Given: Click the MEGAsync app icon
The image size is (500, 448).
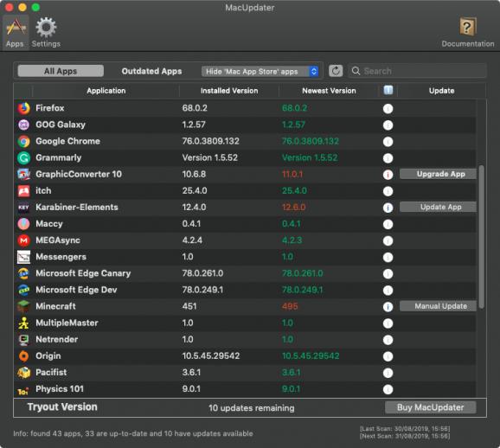Looking at the screenshot, I should tap(23, 240).
